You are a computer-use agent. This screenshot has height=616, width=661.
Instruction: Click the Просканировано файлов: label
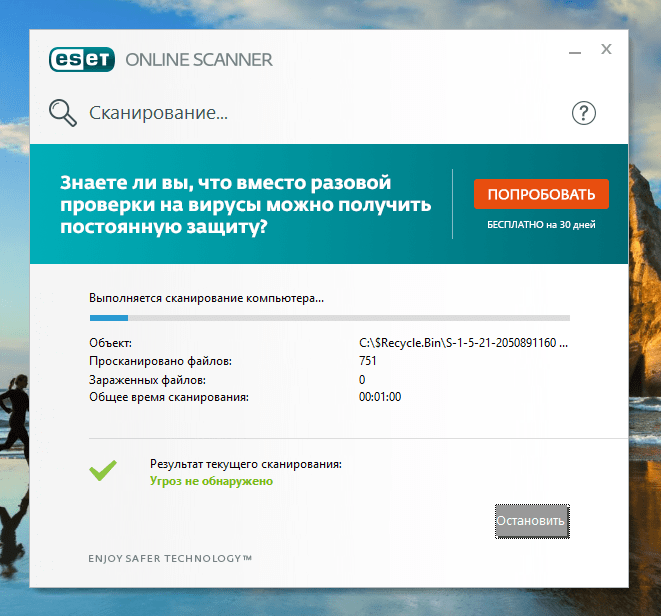coord(161,361)
